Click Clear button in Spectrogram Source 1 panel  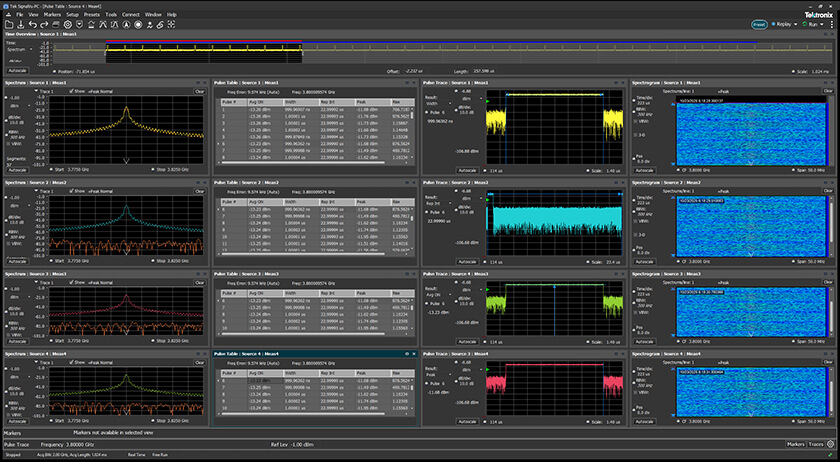click(x=829, y=90)
